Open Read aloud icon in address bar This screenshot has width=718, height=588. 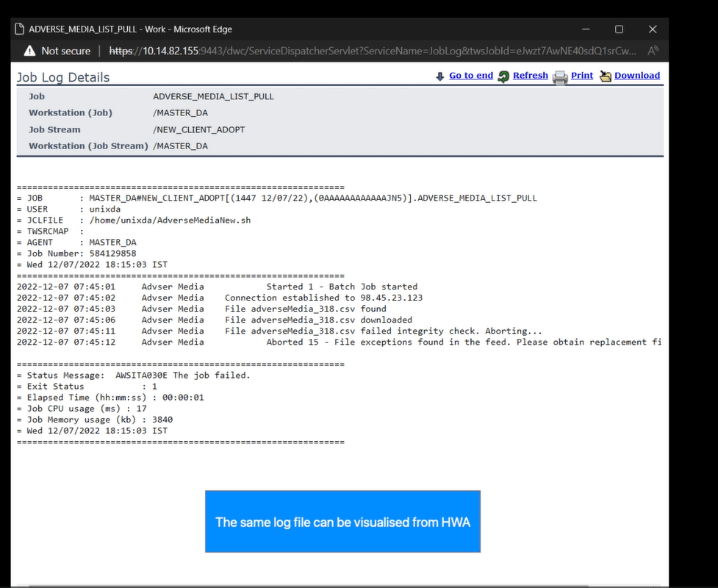point(652,51)
